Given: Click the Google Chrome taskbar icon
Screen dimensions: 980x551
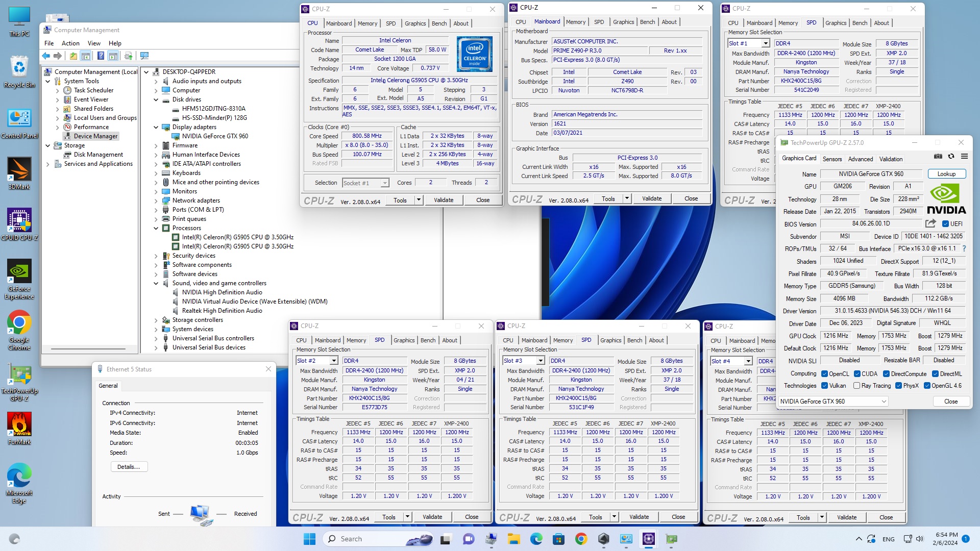Looking at the screenshot, I should tap(581, 539).
